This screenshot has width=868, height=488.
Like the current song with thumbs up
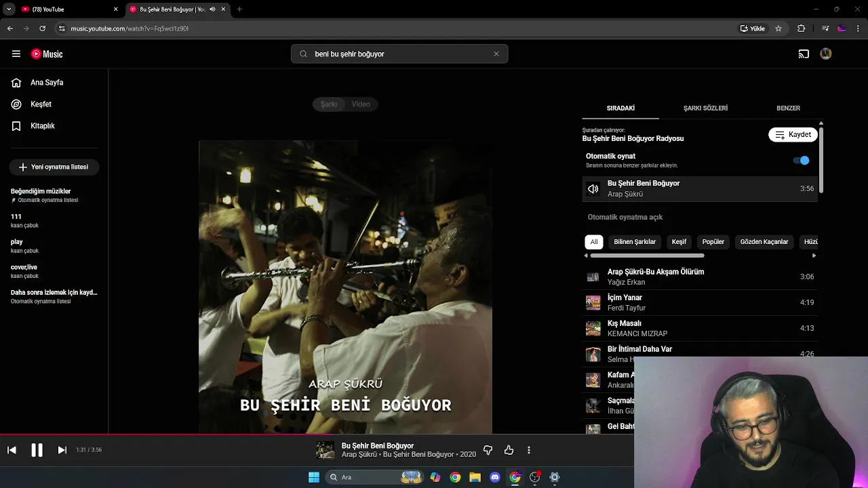tap(509, 450)
